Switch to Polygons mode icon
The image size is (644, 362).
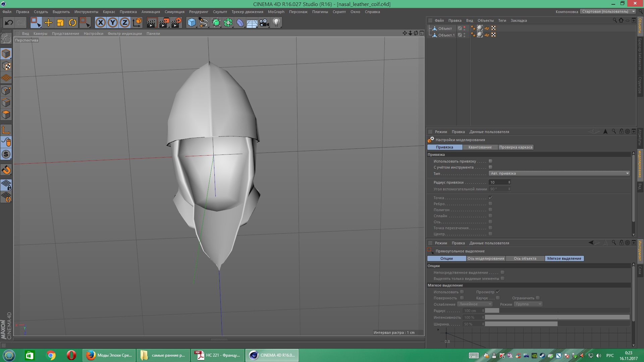6,115
